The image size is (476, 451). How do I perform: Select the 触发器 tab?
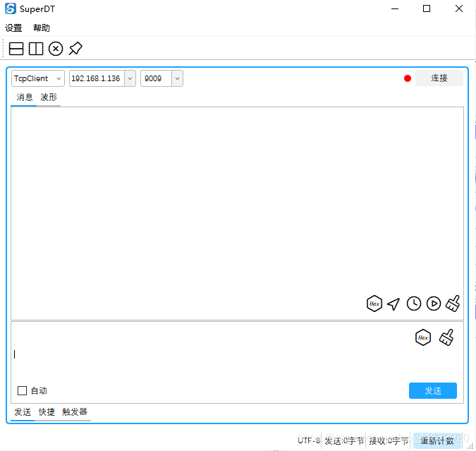point(75,412)
